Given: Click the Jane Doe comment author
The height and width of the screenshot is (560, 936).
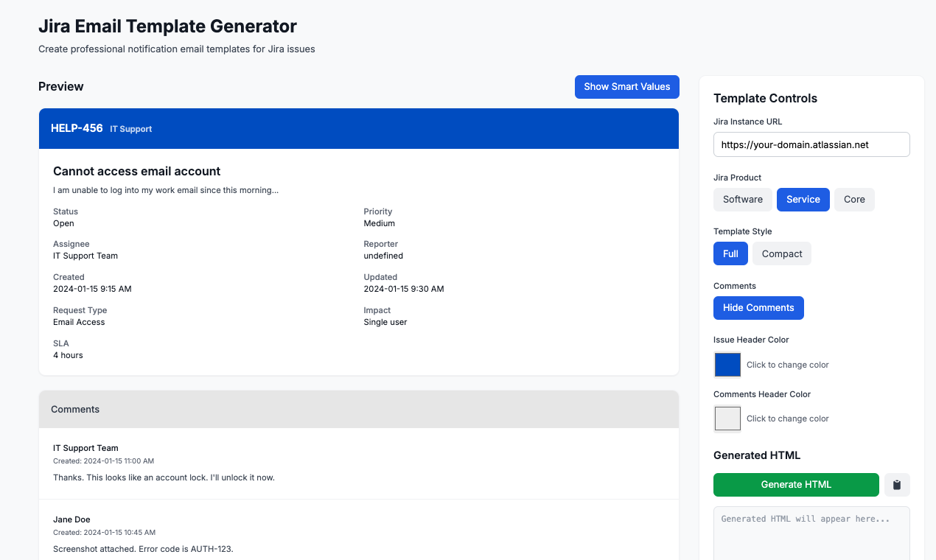Looking at the screenshot, I should [71, 519].
